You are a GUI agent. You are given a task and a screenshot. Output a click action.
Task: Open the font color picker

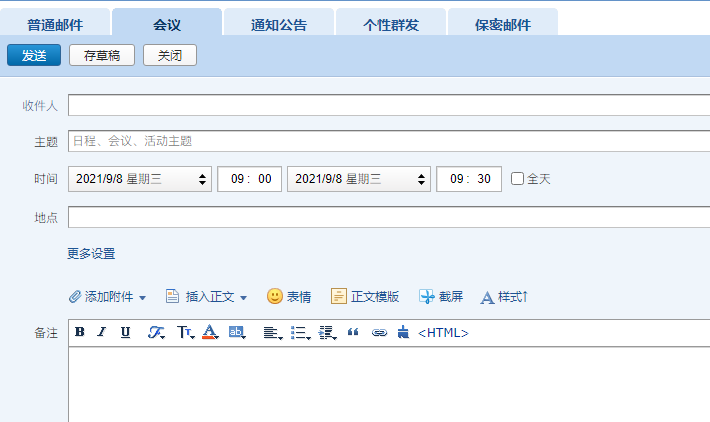coord(210,333)
